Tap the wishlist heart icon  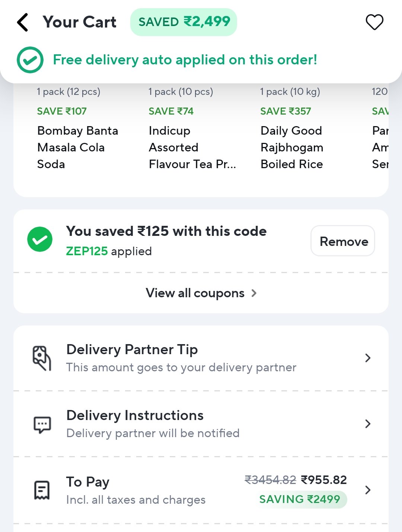coord(374,22)
